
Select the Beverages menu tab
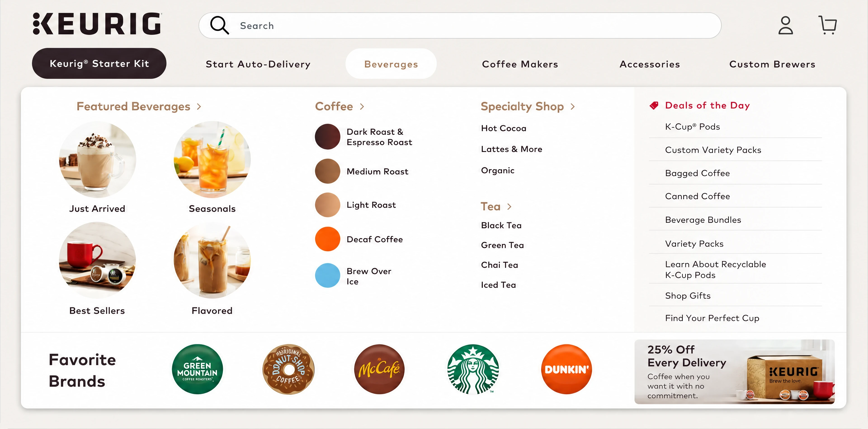coord(391,64)
